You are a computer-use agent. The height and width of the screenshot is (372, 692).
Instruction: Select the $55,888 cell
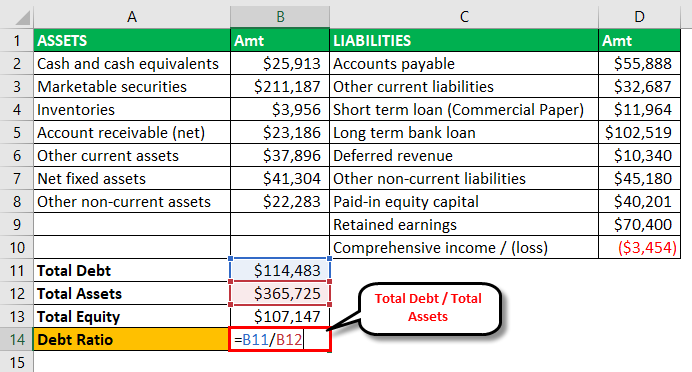pos(639,64)
